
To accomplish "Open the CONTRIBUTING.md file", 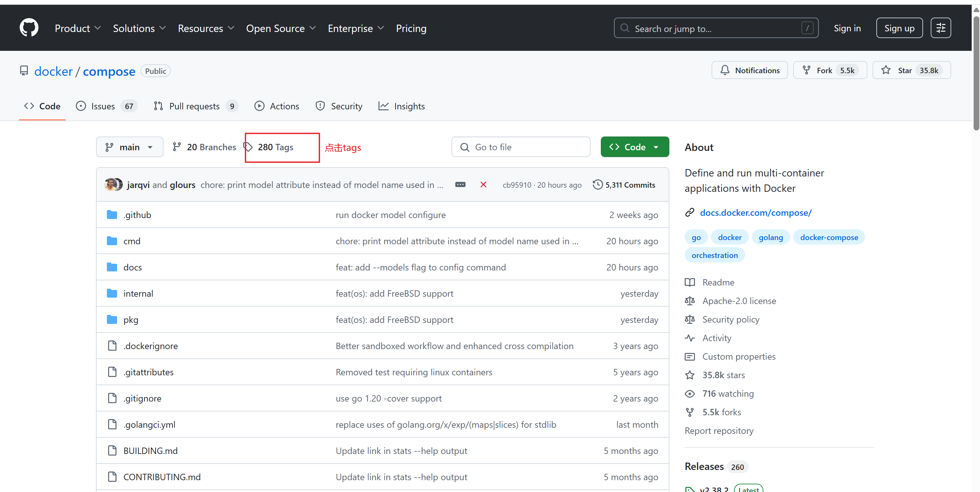I will tap(162, 477).
